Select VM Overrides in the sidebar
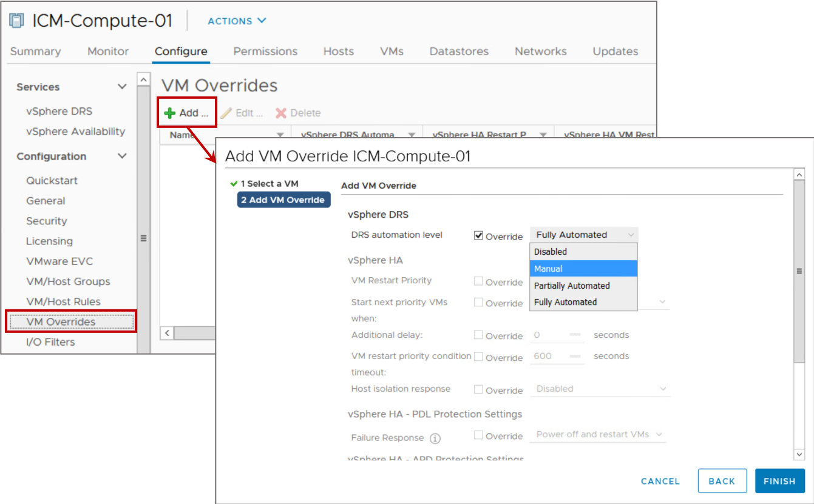 (x=70, y=321)
